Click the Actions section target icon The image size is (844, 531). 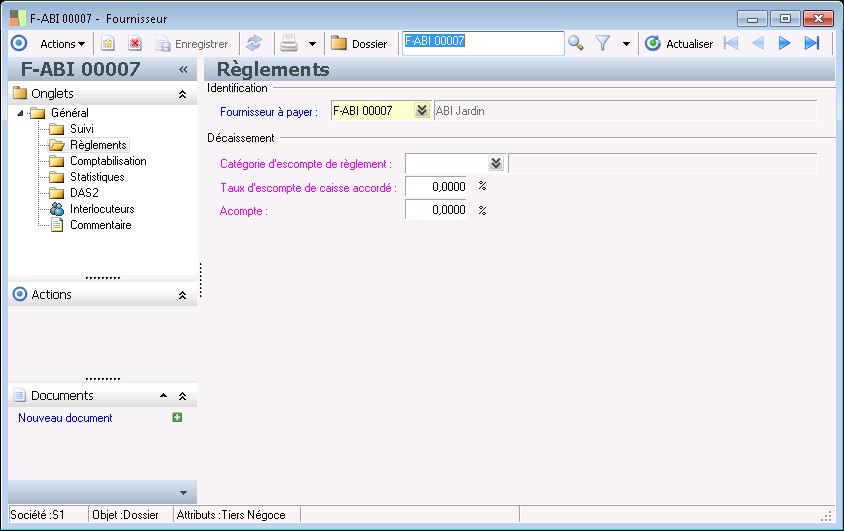(20, 294)
